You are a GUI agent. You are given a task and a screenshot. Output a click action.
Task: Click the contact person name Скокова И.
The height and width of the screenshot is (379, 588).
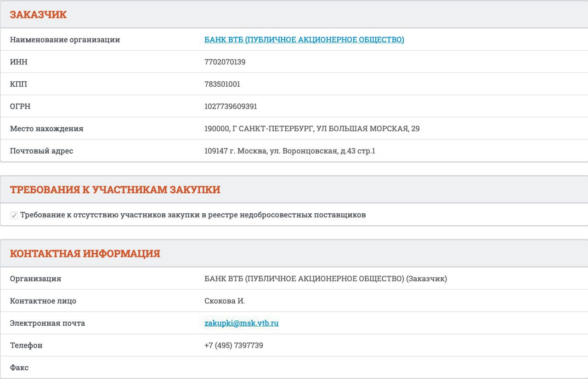pos(225,301)
